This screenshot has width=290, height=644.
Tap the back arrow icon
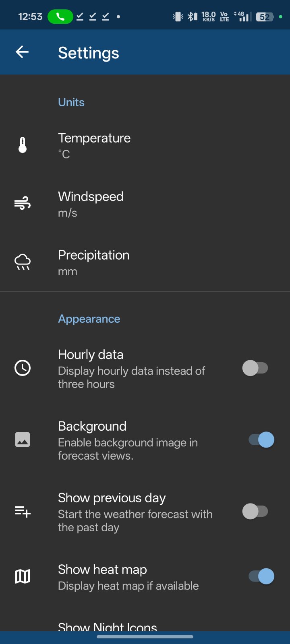point(22,52)
